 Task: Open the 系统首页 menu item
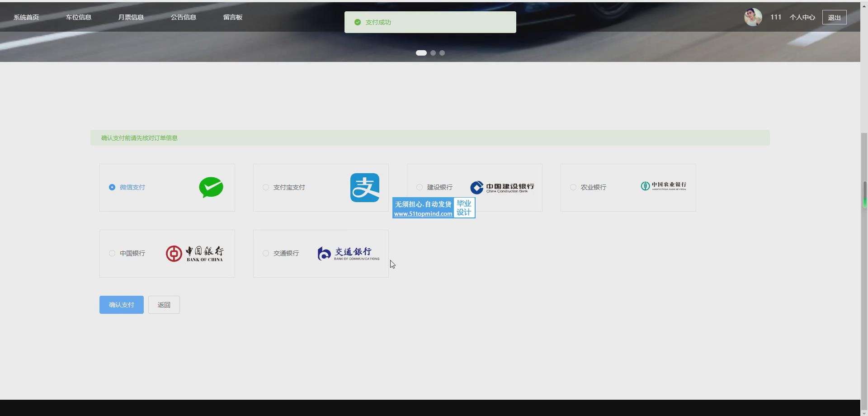(x=26, y=17)
